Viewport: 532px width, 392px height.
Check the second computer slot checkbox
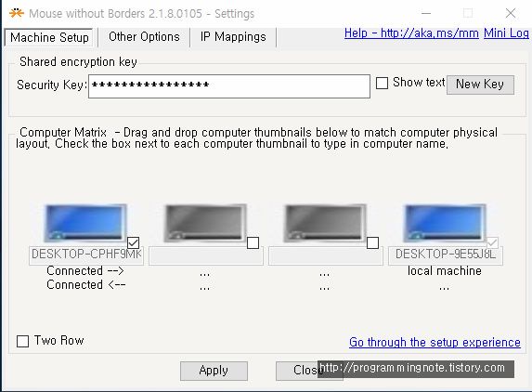tap(253, 243)
